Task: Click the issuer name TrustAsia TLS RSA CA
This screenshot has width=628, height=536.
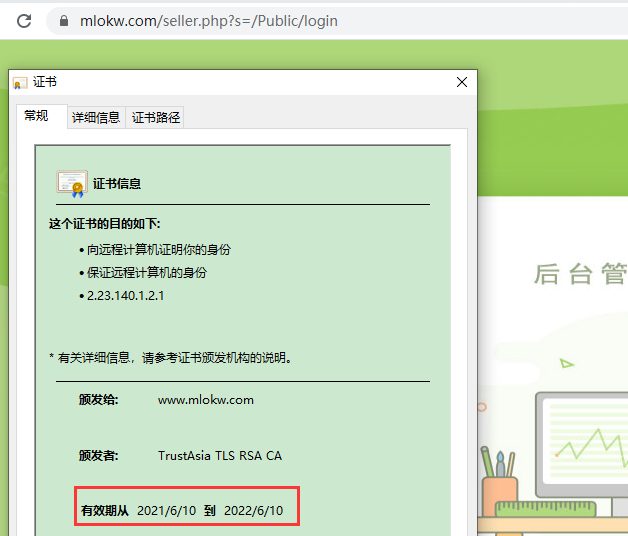Action: click(x=220, y=456)
